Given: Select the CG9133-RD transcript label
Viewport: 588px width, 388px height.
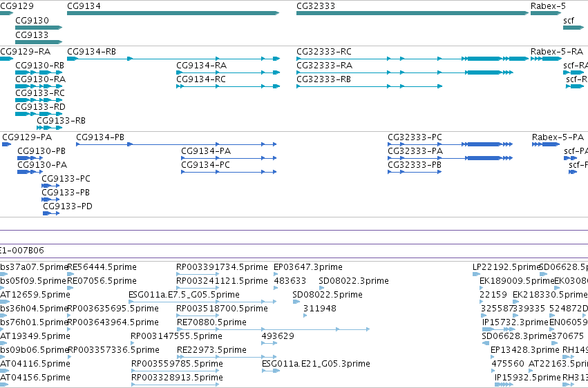Looking at the screenshot, I should [x=41, y=107].
